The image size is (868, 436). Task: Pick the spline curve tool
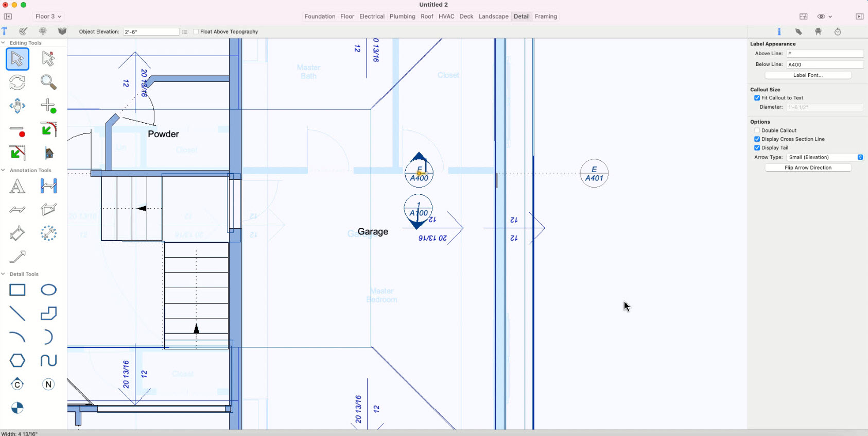click(x=48, y=361)
